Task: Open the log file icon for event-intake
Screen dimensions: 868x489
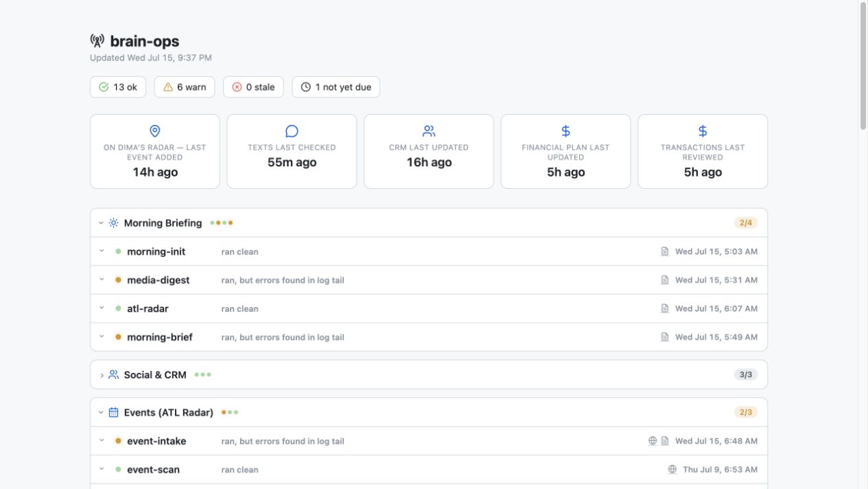Action: pyautogui.click(x=665, y=442)
